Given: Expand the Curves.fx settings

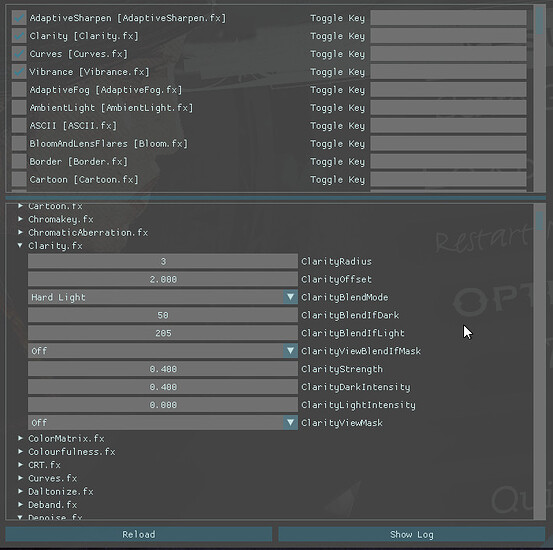Looking at the screenshot, I should click(x=20, y=478).
